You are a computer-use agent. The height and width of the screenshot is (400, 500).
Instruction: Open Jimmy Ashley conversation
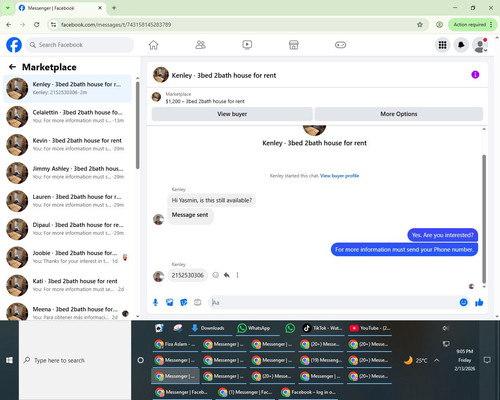pyautogui.click(x=68, y=173)
